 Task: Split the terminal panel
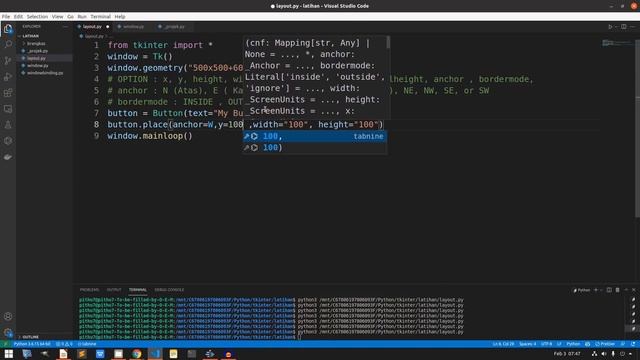click(609, 290)
